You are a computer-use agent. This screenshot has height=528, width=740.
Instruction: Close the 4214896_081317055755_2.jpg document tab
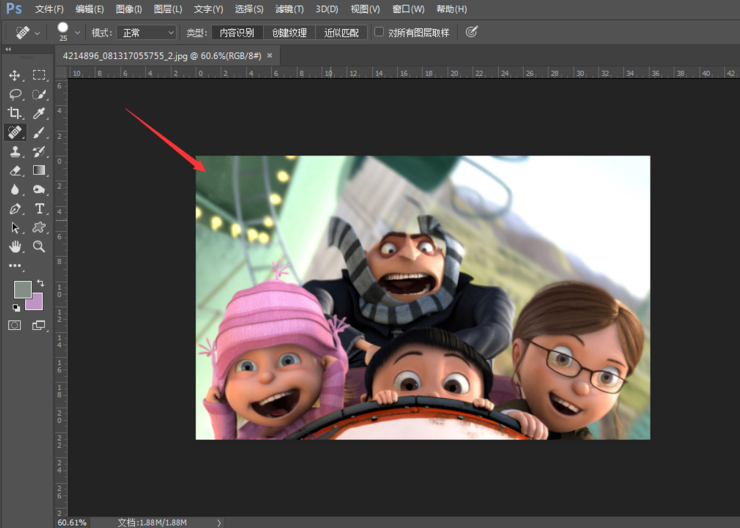click(x=269, y=56)
